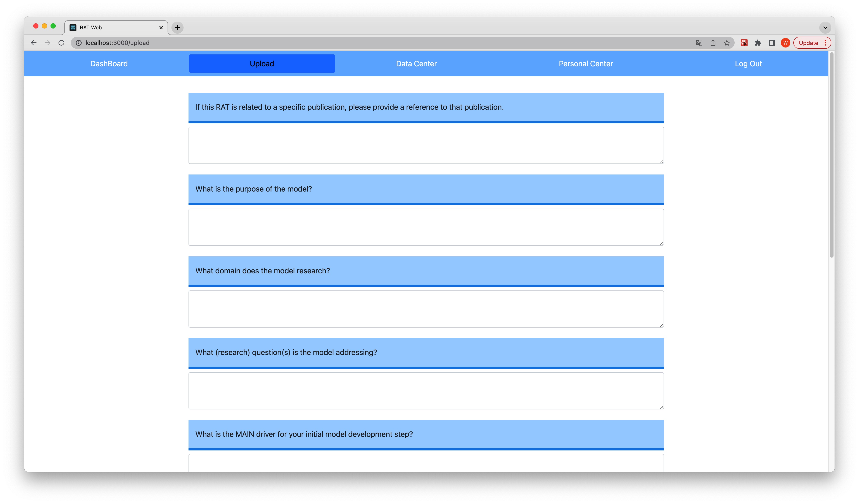859x504 pixels.
Task: Focus the model purpose text area
Action: point(426,227)
